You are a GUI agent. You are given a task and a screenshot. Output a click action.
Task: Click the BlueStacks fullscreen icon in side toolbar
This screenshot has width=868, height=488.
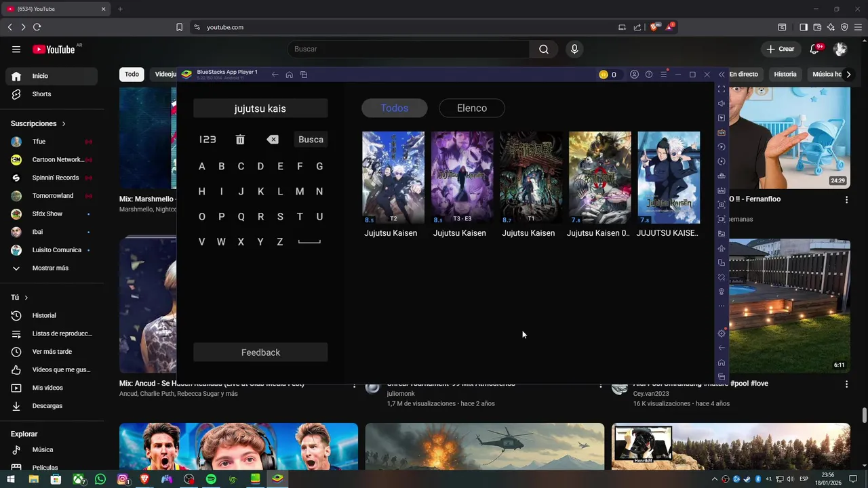point(722,89)
